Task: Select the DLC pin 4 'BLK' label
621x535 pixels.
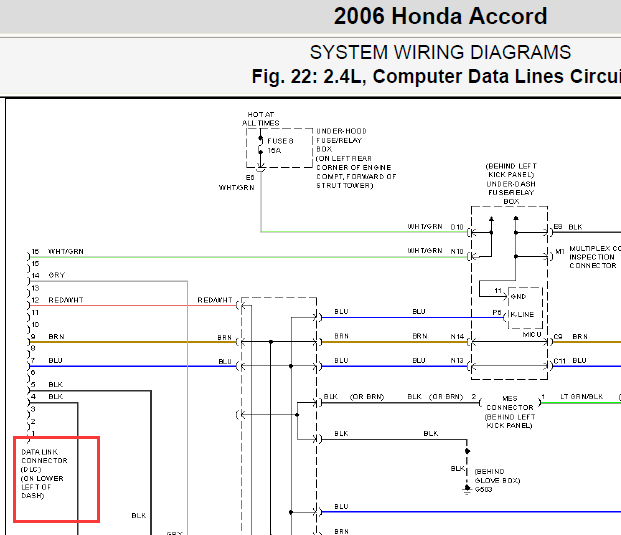Action: tap(55, 397)
